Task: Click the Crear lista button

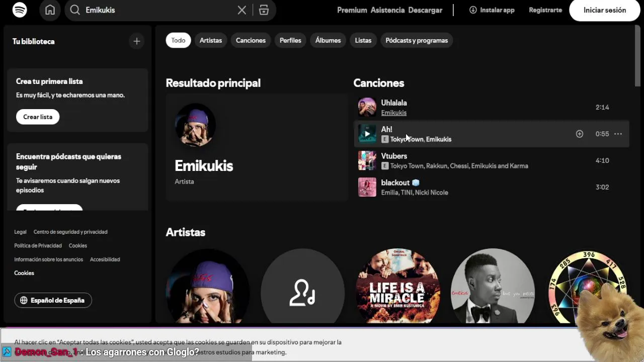Action: coord(38,117)
